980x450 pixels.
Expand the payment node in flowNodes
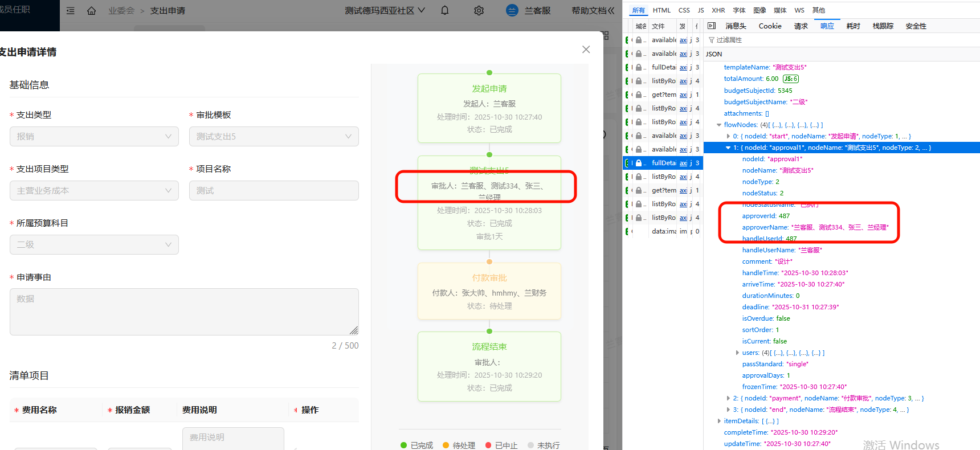[x=728, y=398]
